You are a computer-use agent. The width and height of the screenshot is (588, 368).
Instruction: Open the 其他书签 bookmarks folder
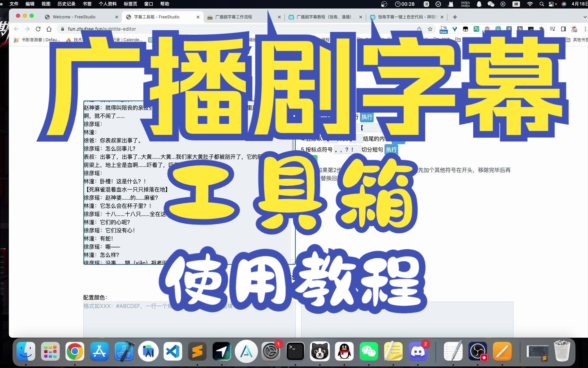(x=577, y=40)
